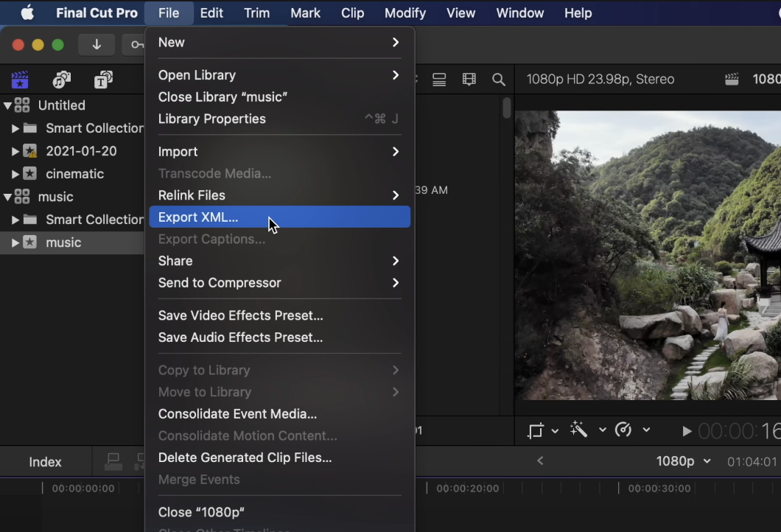Show the Titles and Generators sidebar

coord(103,80)
